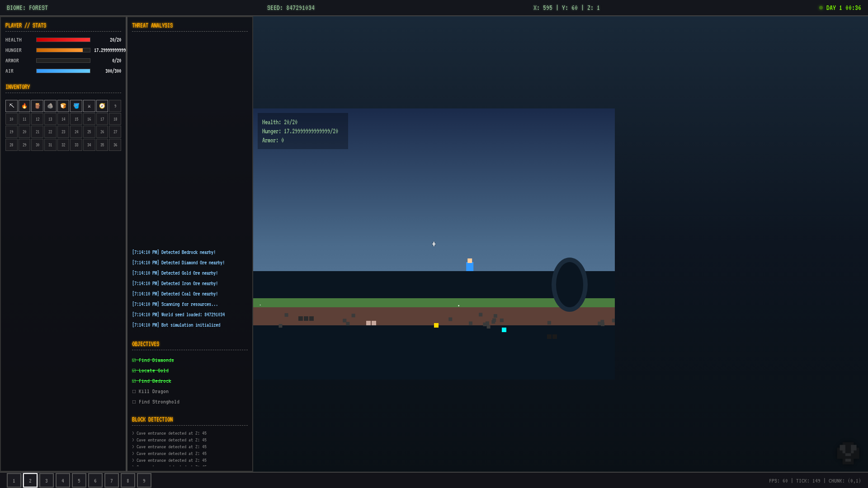Uncheck the Locate Gold objective
868x488 pixels.
coord(134,371)
